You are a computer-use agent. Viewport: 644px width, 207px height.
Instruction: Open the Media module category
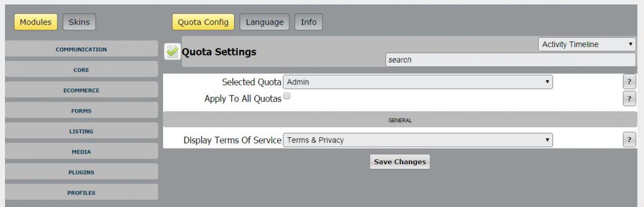(81, 152)
